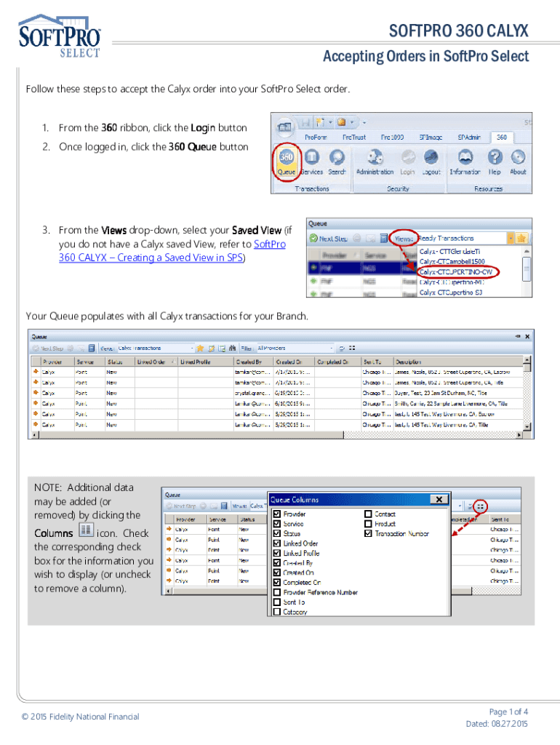This screenshot has width=560, height=745.
Task: Check the Provider Reference Number box
Action: 277,592
